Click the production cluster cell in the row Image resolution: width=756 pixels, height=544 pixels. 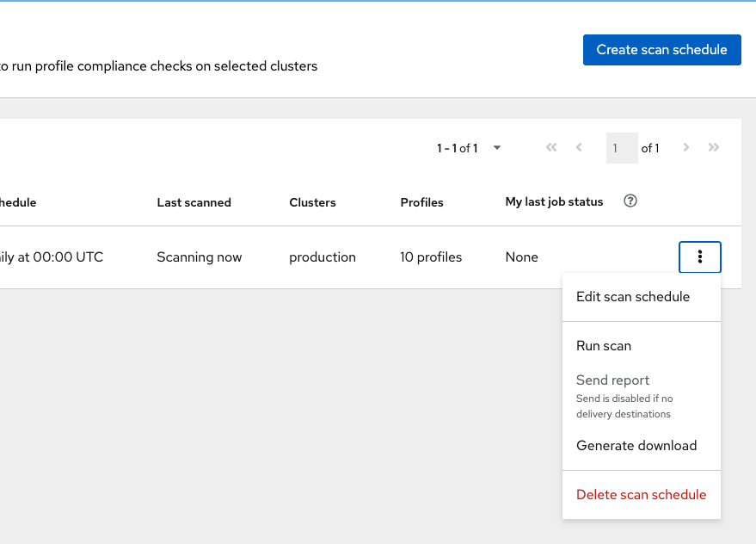[x=323, y=257]
